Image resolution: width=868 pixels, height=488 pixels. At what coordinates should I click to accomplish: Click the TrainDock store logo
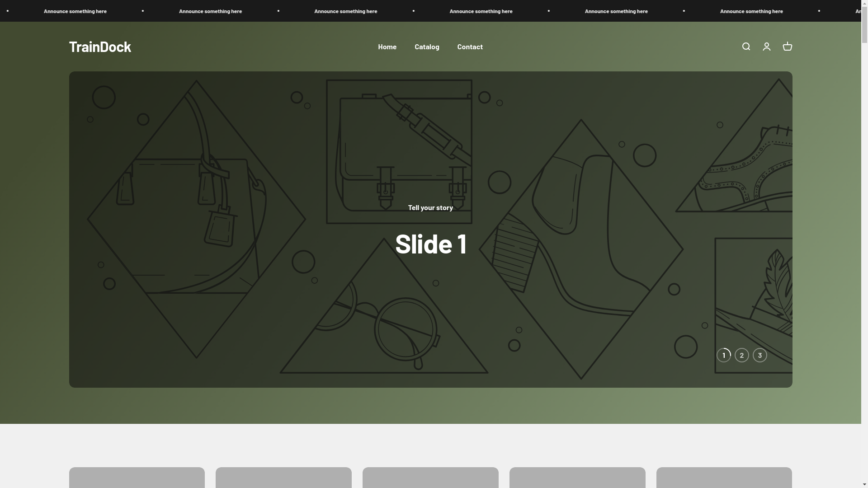[x=100, y=47]
